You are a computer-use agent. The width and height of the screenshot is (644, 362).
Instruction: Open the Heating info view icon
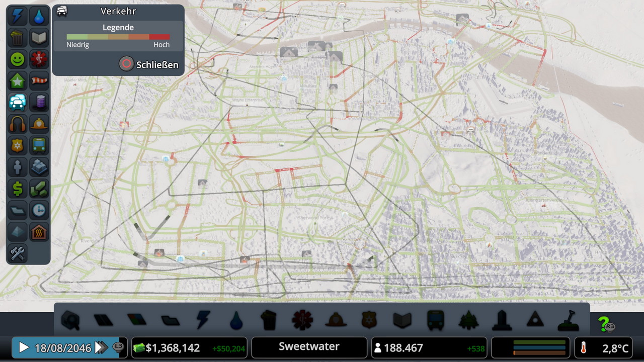[39, 231]
